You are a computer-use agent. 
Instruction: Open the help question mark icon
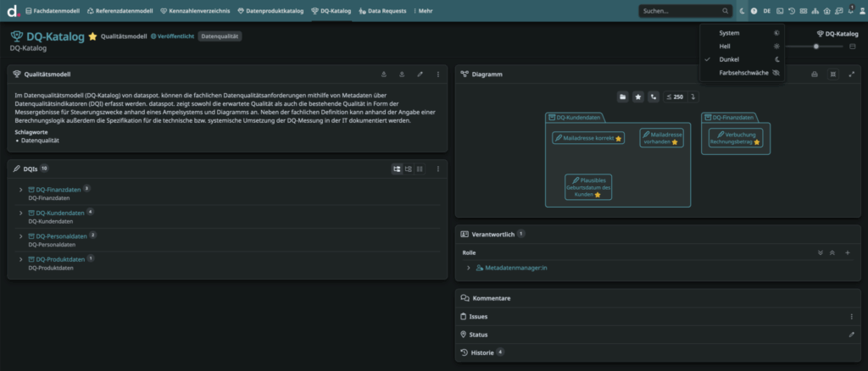point(754,10)
